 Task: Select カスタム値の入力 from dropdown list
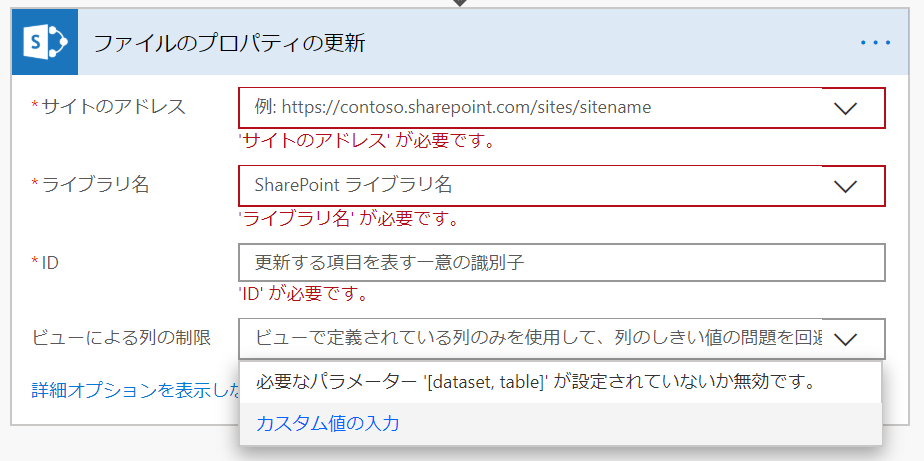[560, 424]
